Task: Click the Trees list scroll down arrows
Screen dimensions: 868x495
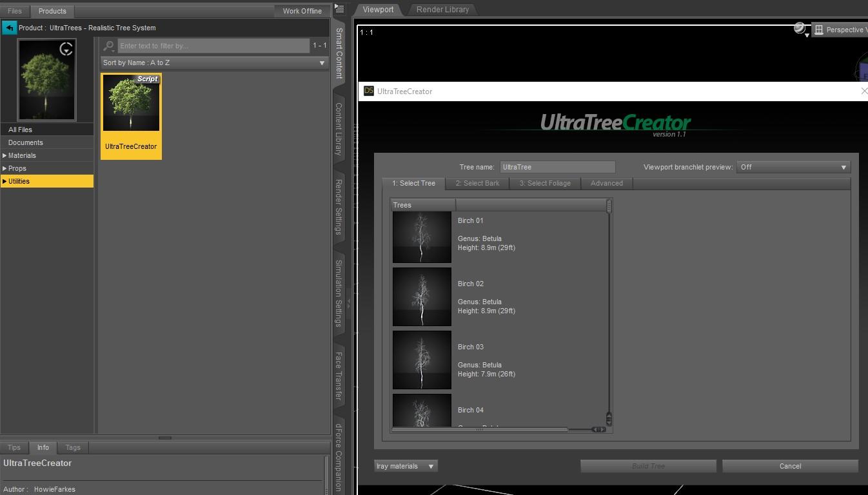Action: (x=609, y=419)
